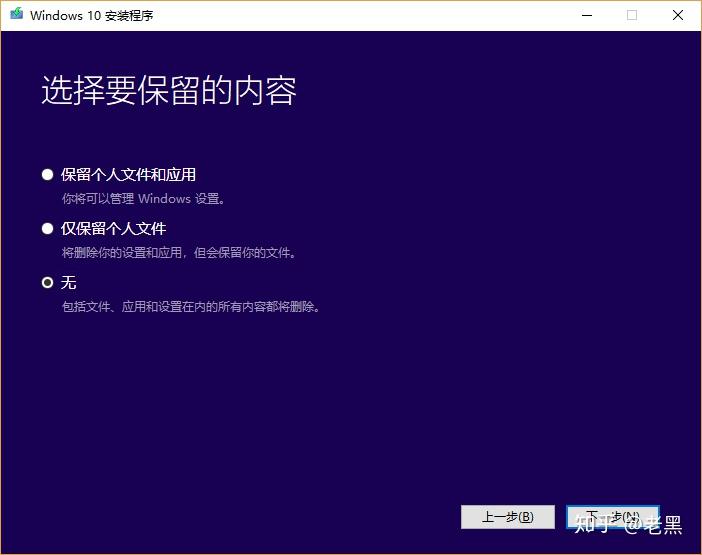Screen dimensions: 702x555
Task: Click the Windows 10 setup icon in title bar
Action: tap(16, 14)
